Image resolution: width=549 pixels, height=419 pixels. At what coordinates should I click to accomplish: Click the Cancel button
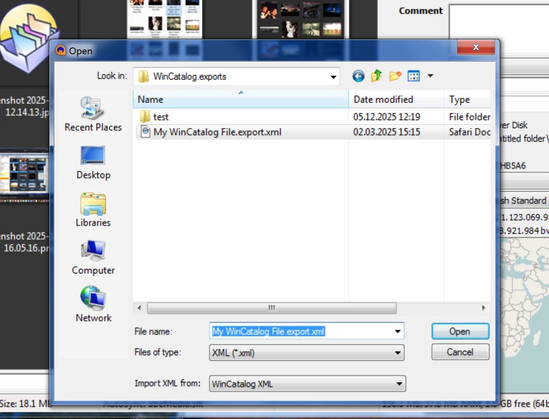pos(460,352)
